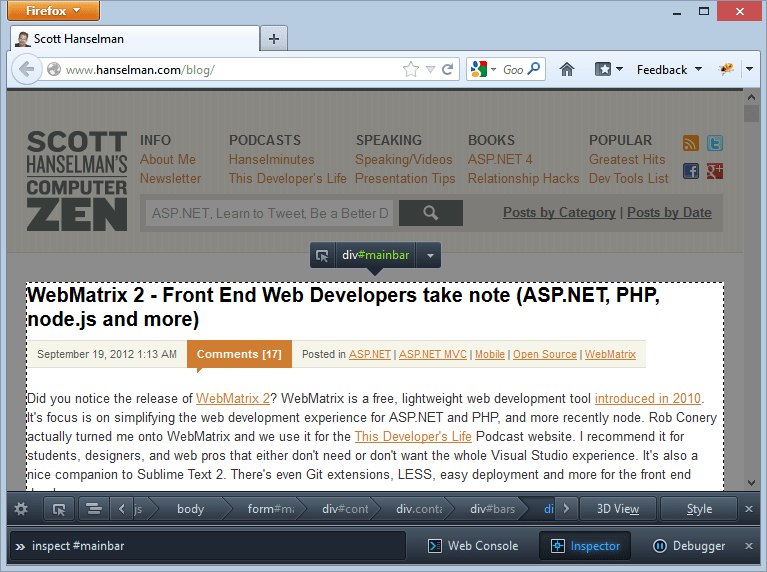767x572 pixels.
Task: Click the addon bug icon in toolbar
Action: (726, 69)
